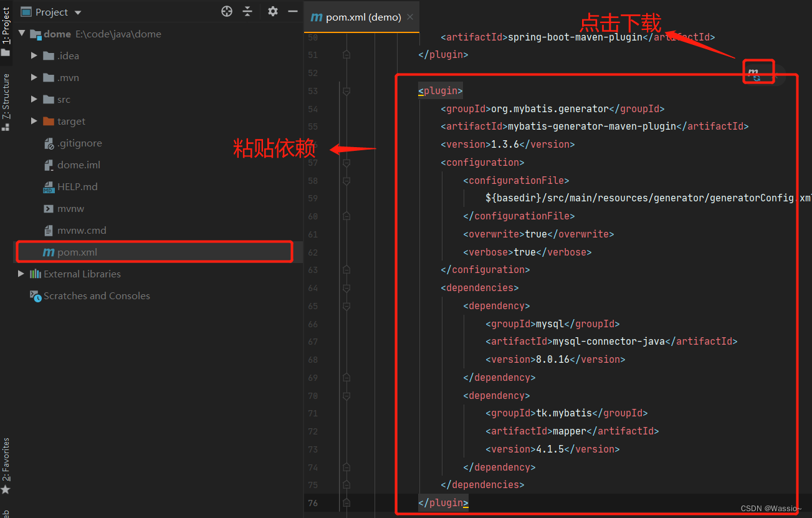Image resolution: width=812 pixels, height=518 pixels.
Task: Open the Project view mode dropdown
Action: tap(77, 11)
